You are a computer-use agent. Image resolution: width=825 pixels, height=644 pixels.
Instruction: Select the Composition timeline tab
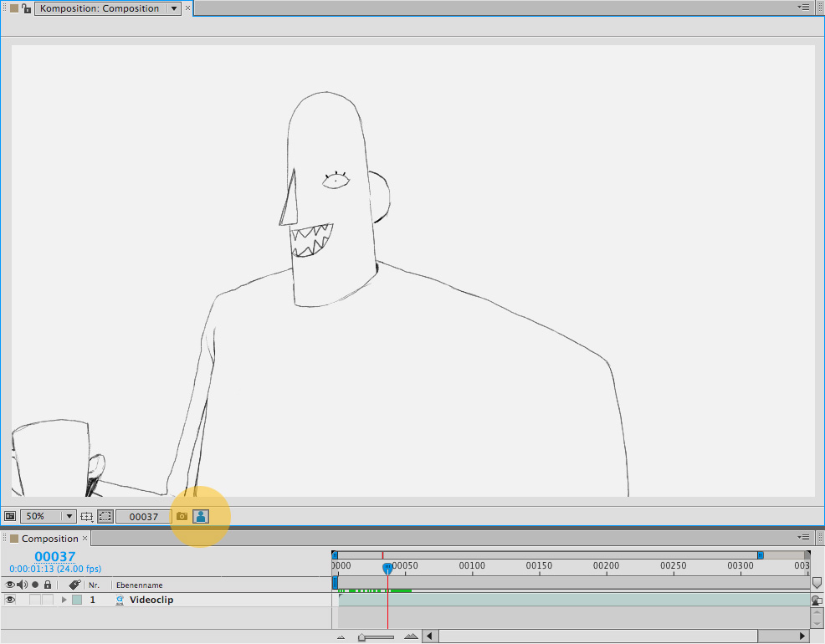[49, 539]
